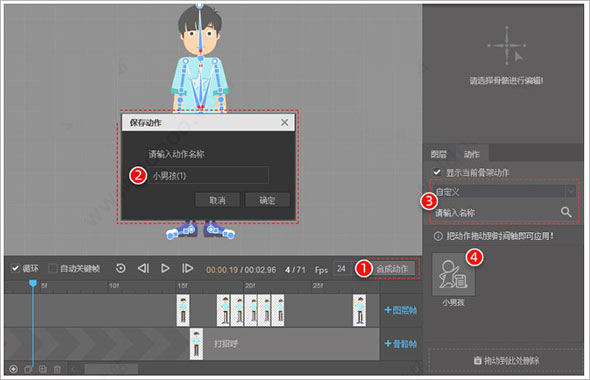Image resolution: width=590 pixels, height=380 pixels.
Task: Click the info icon beside 把动作拖动到时间轴即可应用
Action: [438, 236]
